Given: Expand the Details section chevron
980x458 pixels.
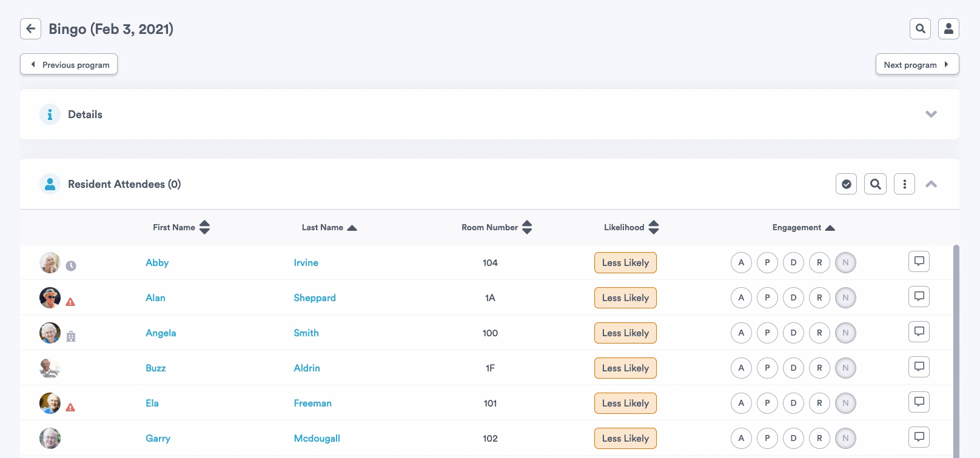Looking at the screenshot, I should 931,114.
